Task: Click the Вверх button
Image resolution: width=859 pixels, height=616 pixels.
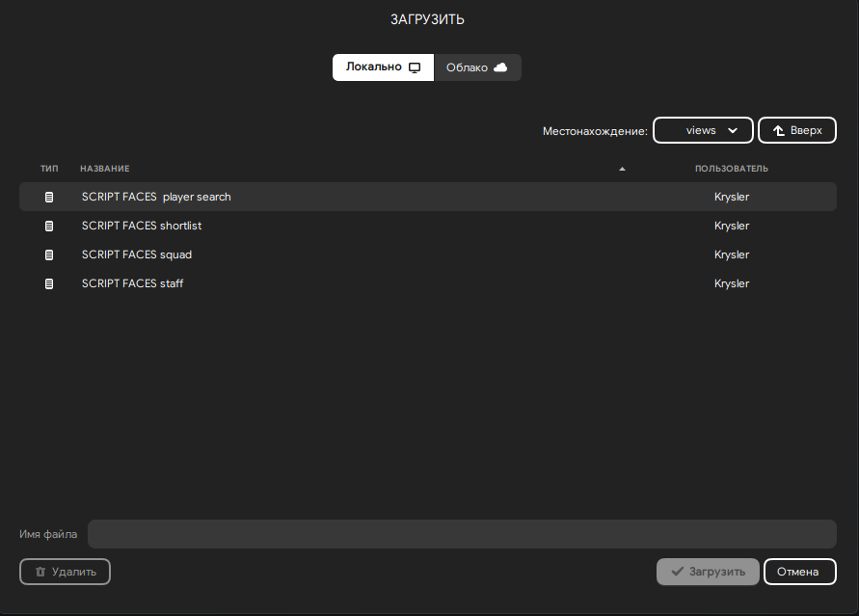Action: (x=797, y=130)
